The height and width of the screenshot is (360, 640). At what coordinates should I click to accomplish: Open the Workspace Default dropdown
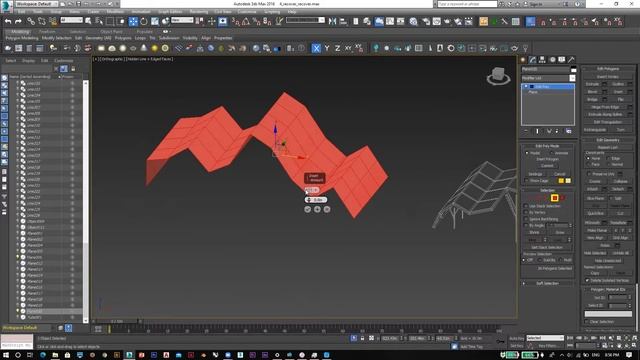pyautogui.click(x=36, y=4)
